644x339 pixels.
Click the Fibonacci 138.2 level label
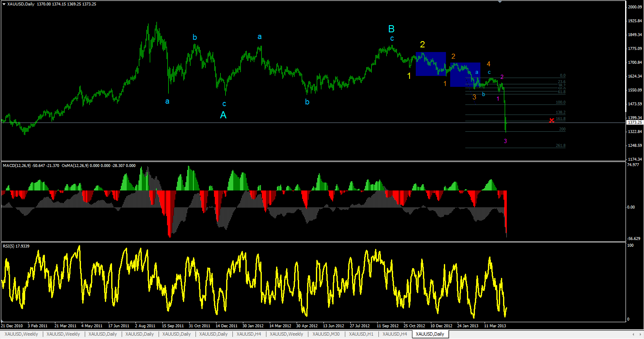(561, 112)
